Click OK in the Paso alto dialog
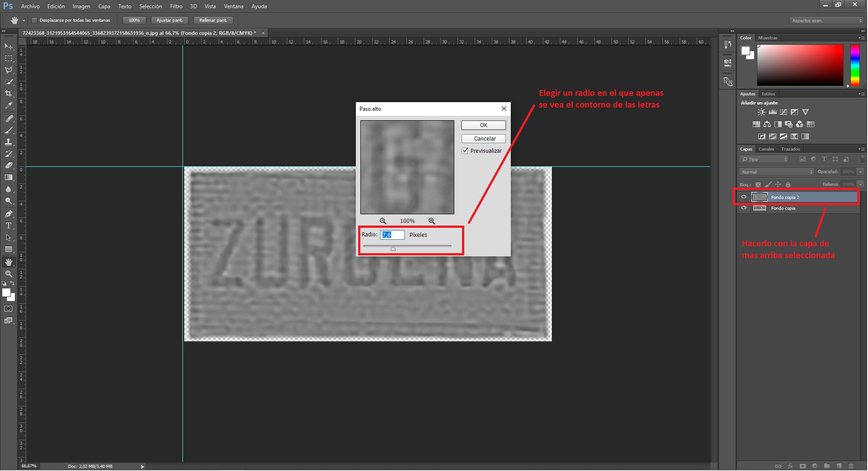 [x=483, y=125]
